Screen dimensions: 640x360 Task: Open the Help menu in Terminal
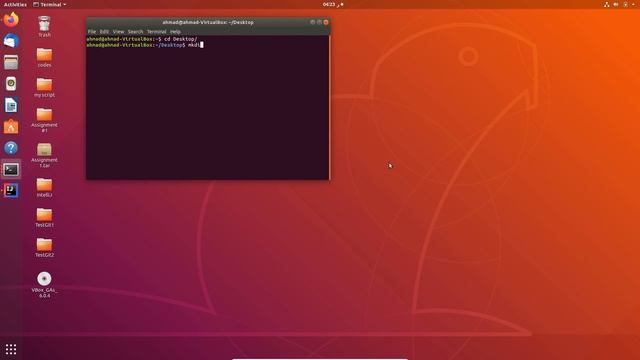175,31
